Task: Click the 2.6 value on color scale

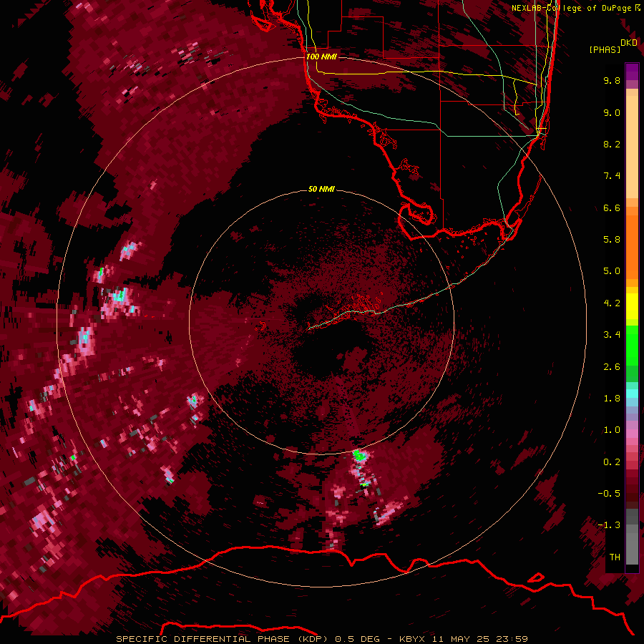Action: pos(612,367)
